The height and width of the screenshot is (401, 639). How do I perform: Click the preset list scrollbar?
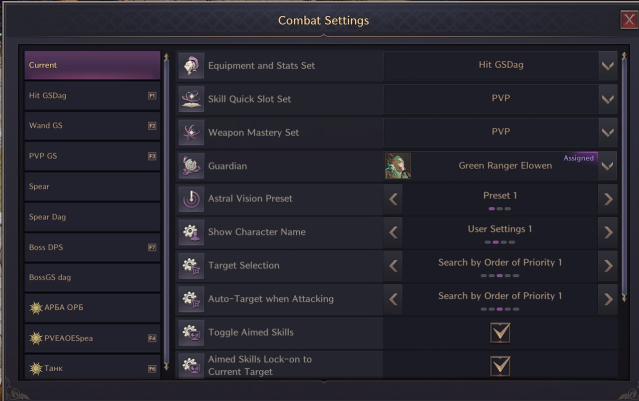[166, 200]
